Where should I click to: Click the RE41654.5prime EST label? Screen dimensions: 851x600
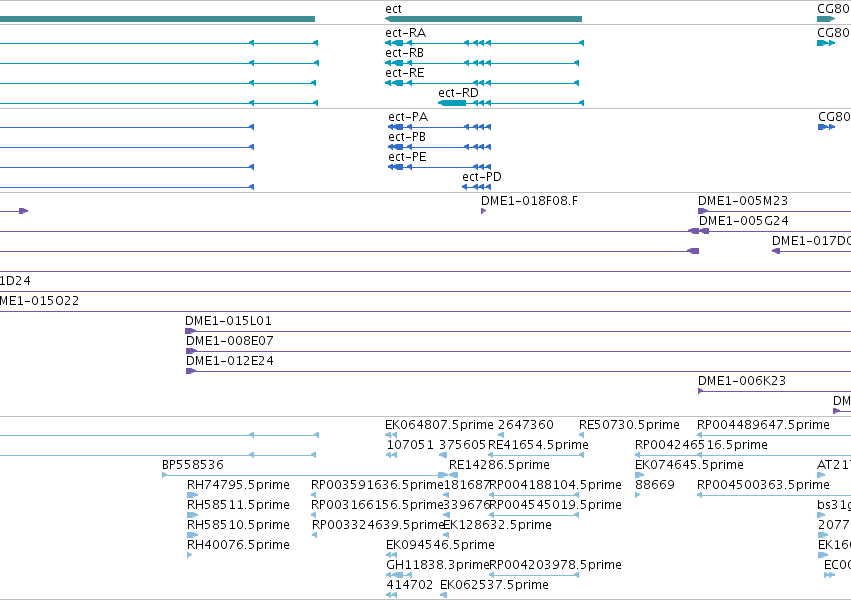(x=538, y=445)
